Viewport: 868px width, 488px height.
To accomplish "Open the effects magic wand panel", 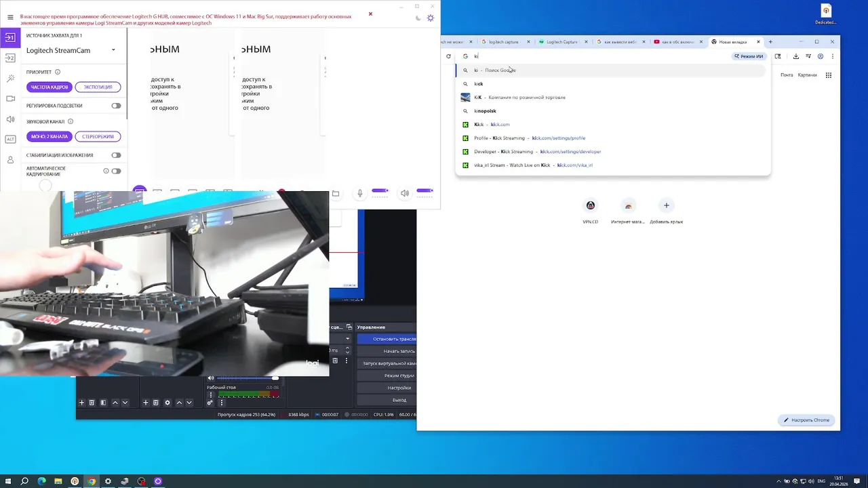I will click(x=10, y=79).
